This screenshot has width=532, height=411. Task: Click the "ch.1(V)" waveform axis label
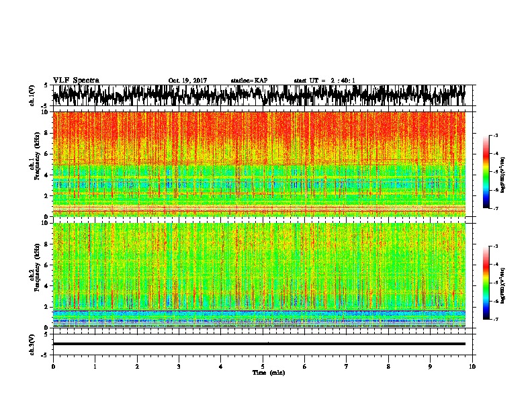pos(32,95)
